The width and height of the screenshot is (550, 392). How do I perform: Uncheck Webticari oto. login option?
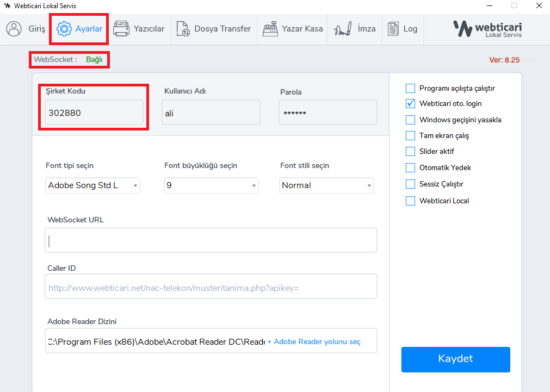pos(410,103)
